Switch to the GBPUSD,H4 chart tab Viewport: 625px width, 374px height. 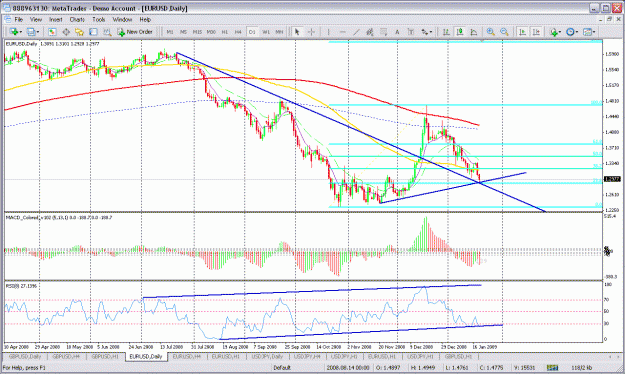click(x=66, y=356)
